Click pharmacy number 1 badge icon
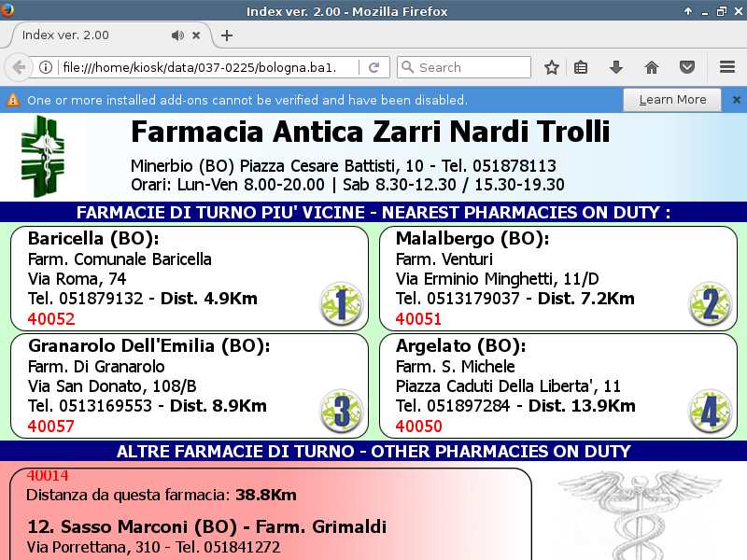 click(x=341, y=304)
